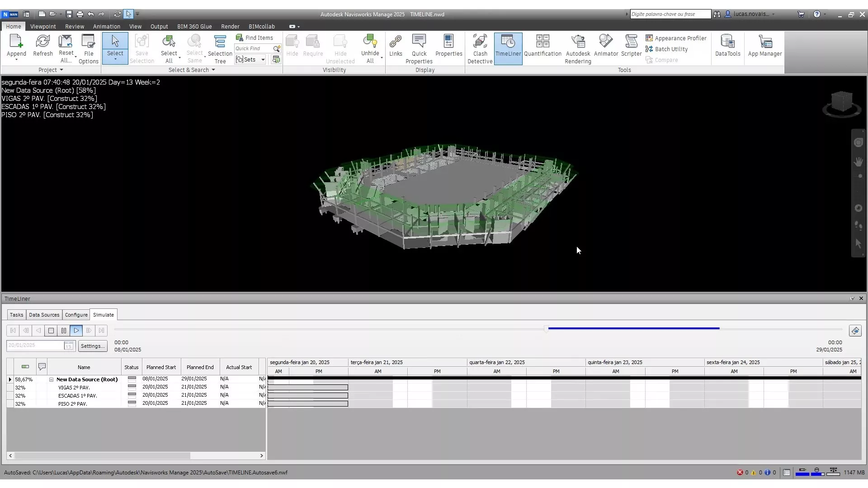The height and width of the screenshot is (488, 868).
Task: Activate the Select tool
Action: coord(115,42)
